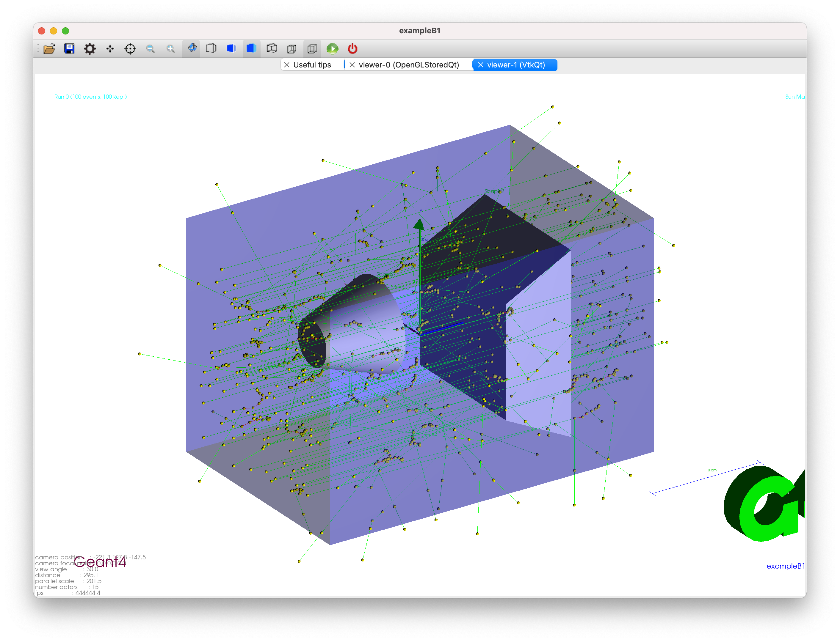
Task: Close the window with red button
Action: click(42, 31)
